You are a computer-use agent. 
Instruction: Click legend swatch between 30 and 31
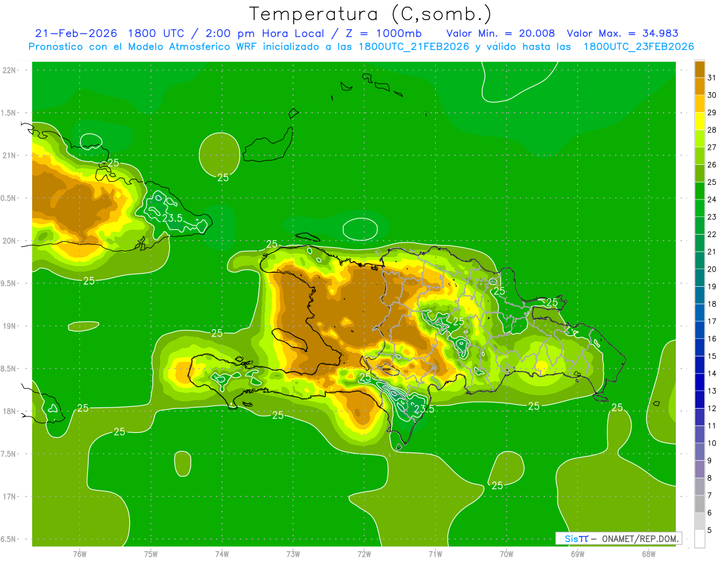click(699, 87)
